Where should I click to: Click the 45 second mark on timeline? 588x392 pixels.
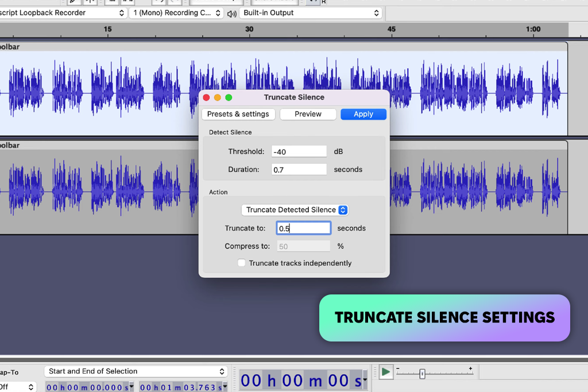[x=391, y=30]
